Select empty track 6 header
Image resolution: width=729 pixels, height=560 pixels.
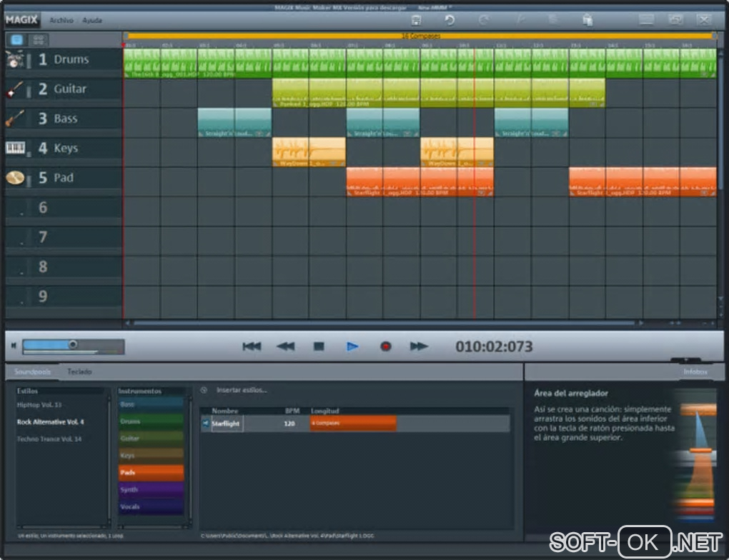64,208
